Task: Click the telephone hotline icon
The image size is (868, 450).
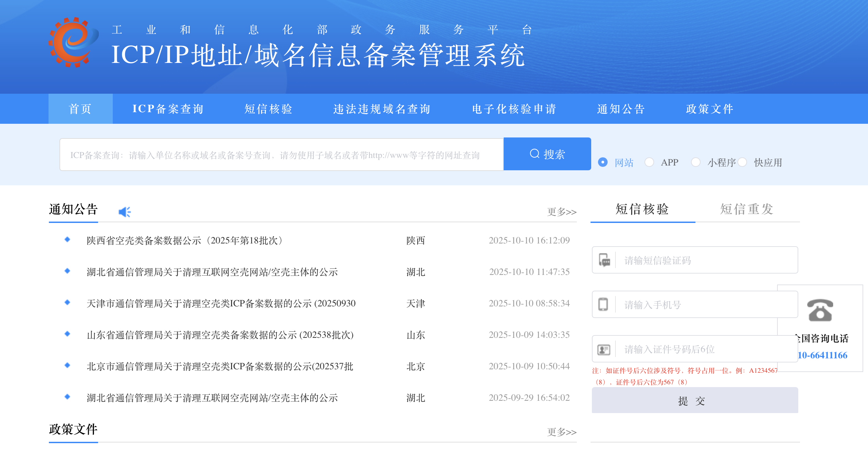Action: coord(820,310)
